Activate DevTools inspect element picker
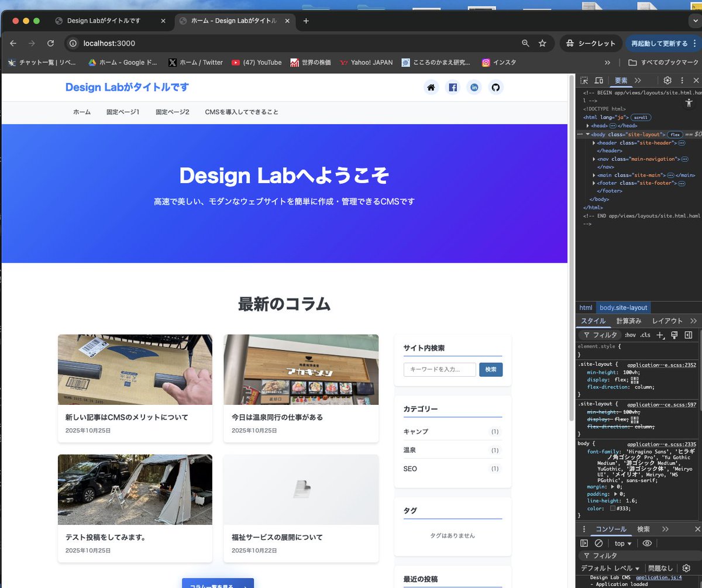702x588 pixels. tap(585, 81)
